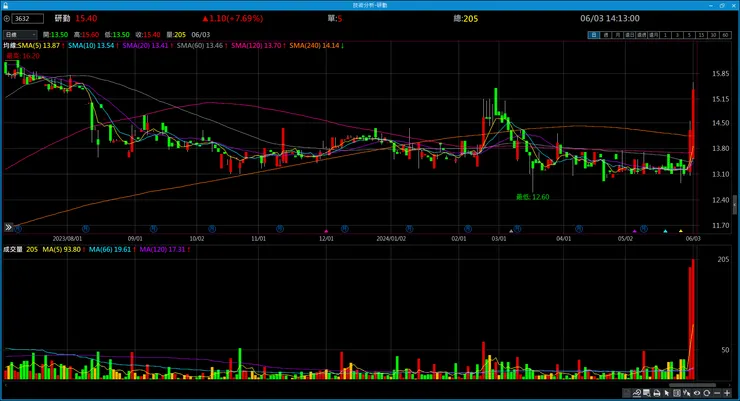Click the ▲1.10(+7.69%) price change text
This screenshot has width=740, height=401.
[233, 18]
